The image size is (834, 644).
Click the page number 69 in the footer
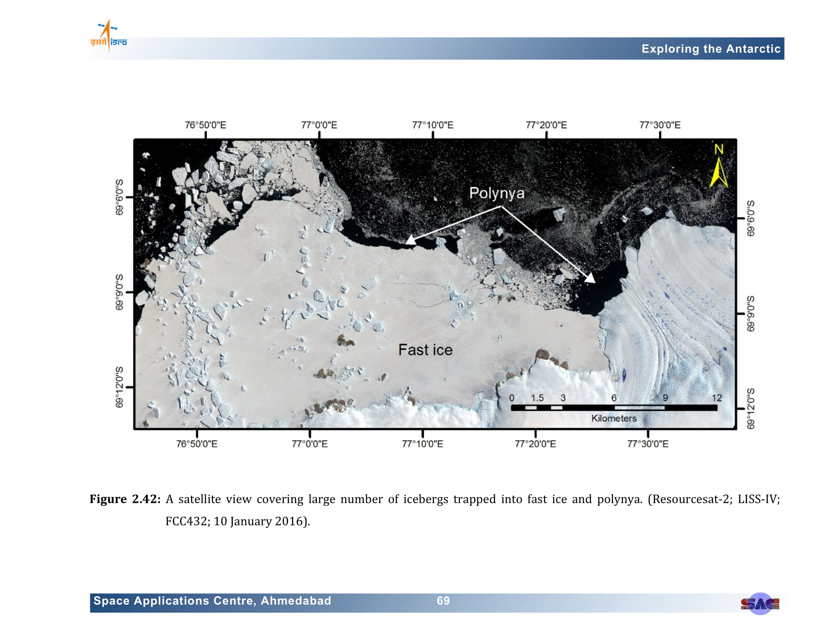tap(444, 600)
